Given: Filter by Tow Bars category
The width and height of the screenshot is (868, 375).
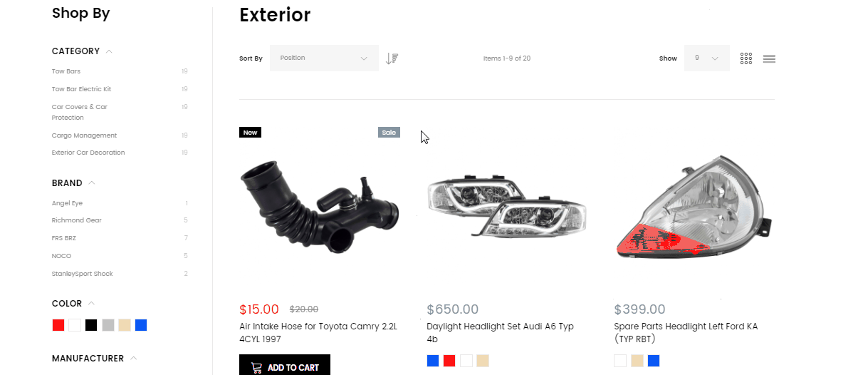Looking at the screenshot, I should click(x=66, y=71).
